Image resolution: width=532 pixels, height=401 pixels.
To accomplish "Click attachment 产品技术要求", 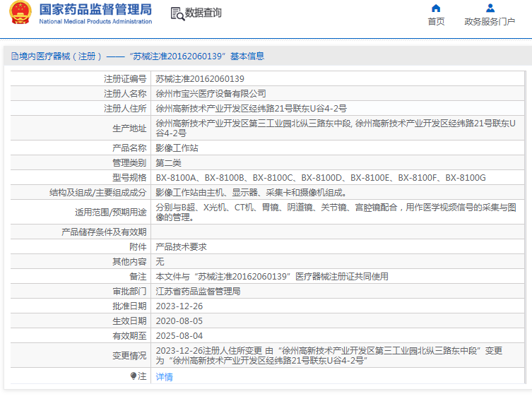I will 181,247.
